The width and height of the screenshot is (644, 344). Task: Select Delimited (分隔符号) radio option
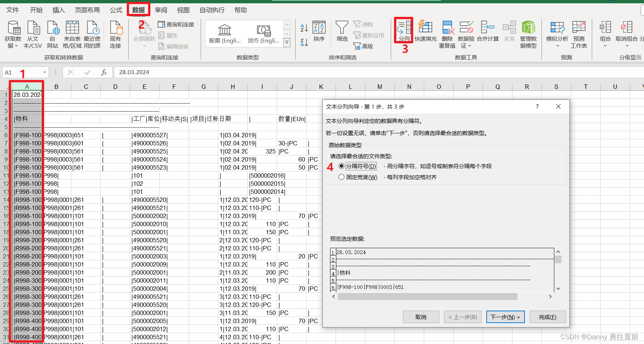tap(341, 166)
